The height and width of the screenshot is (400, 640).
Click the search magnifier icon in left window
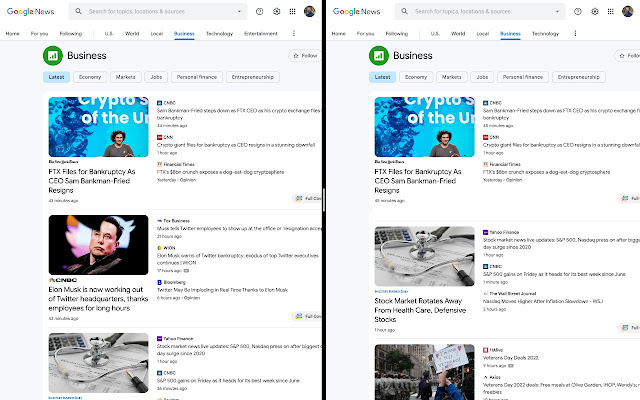pyautogui.click(x=78, y=11)
